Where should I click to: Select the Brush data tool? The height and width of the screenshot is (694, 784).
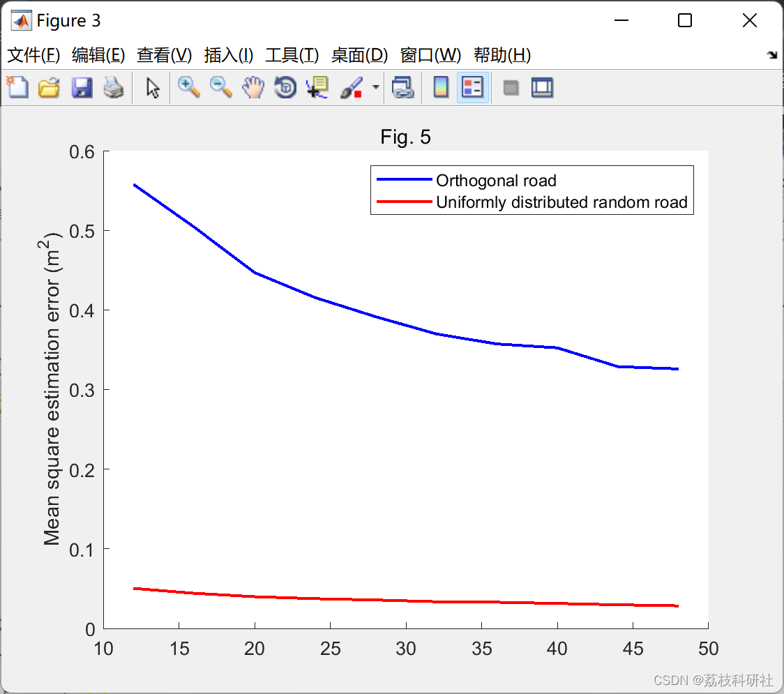[352, 87]
